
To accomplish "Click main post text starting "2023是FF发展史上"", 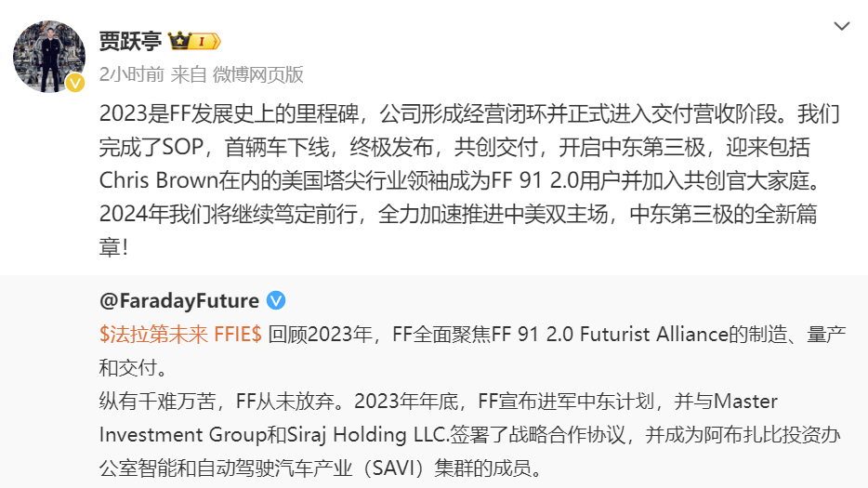I will [x=470, y=180].
